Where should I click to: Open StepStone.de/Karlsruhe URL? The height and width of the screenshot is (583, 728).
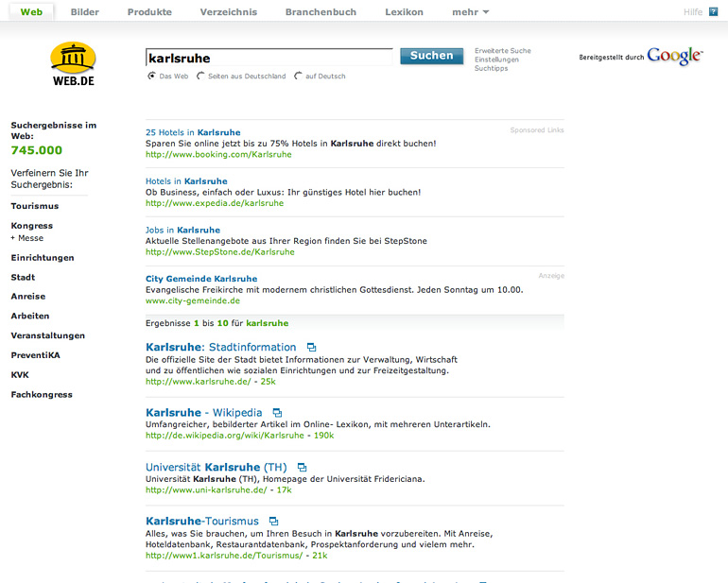219,252
